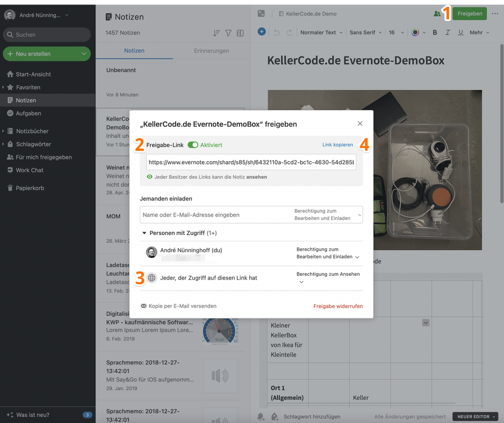Image resolution: width=504 pixels, height=423 pixels.
Task: Click the NEUER EDITOR button
Action: [476, 416]
